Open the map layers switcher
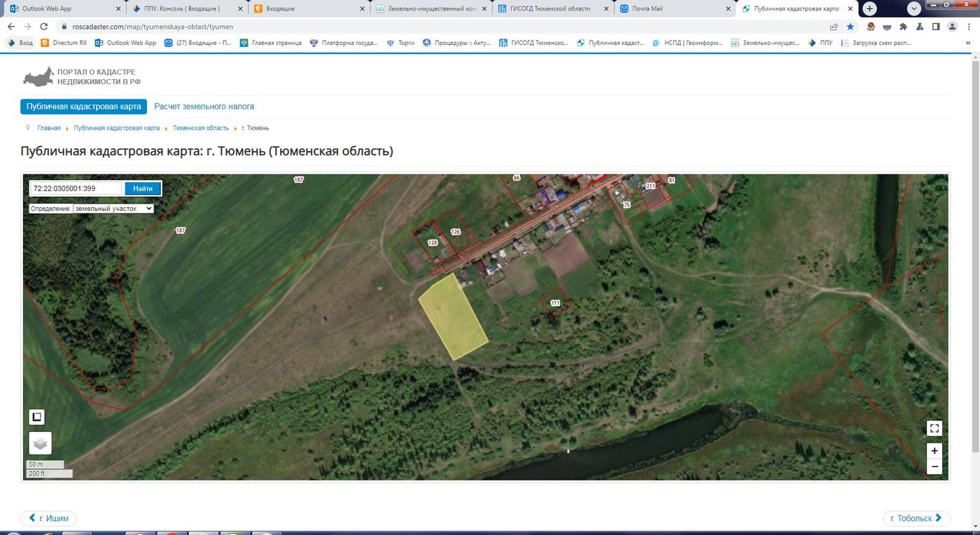Screen dimensions: 980x535 click(x=40, y=443)
